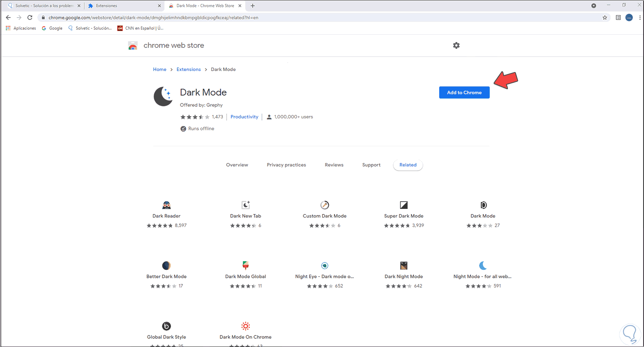The image size is (644, 347).
Task: Go to Extensions breadcrumb
Action: [x=188, y=69]
